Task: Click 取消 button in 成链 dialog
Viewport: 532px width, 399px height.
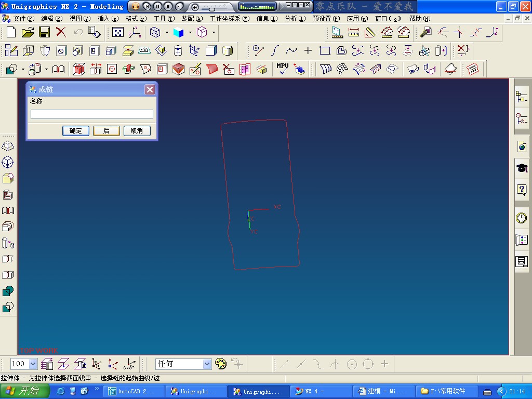Action: (x=137, y=131)
